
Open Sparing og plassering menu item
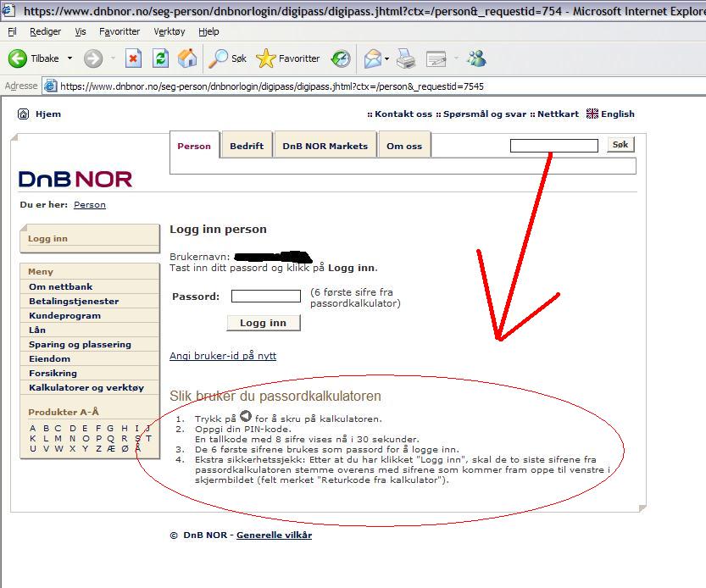tap(81, 344)
